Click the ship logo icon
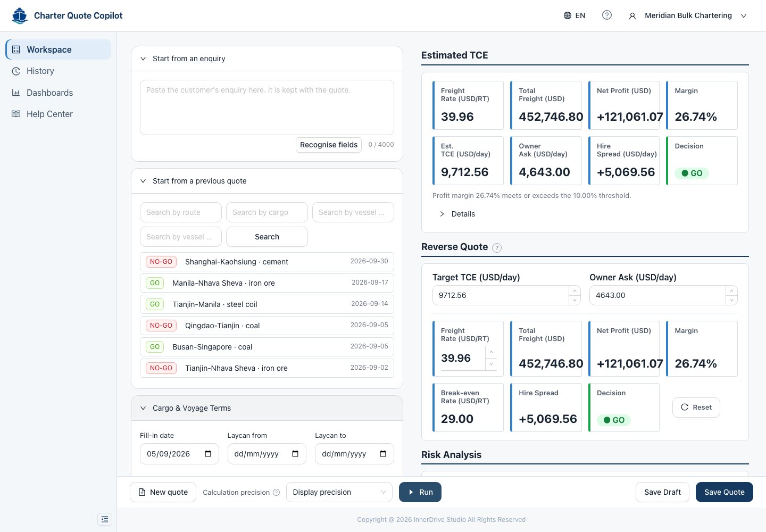The height and width of the screenshot is (532, 766). 20,16
